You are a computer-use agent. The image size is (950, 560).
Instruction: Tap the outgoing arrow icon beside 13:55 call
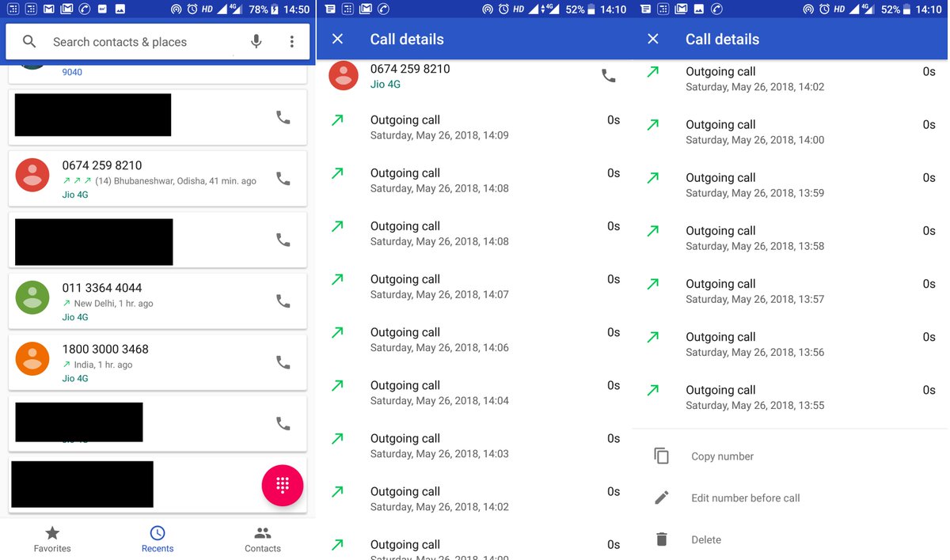click(653, 390)
